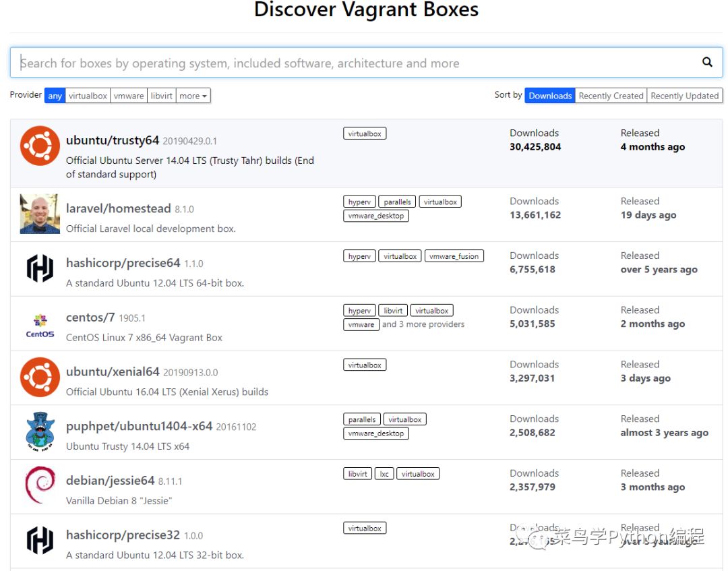
Task: Click '3 days ago' release text
Action: (645, 378)
